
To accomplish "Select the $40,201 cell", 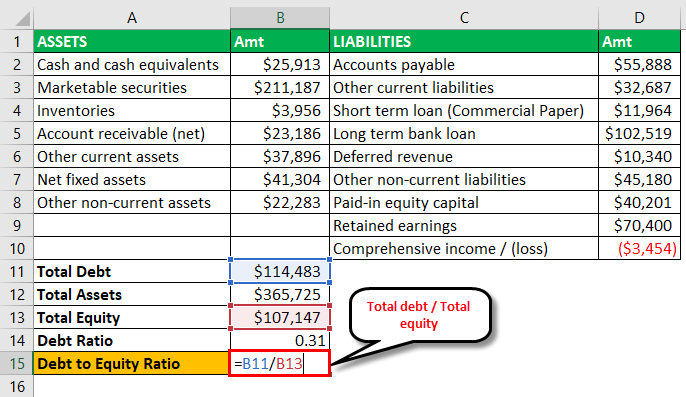I will tap(639, 203).
